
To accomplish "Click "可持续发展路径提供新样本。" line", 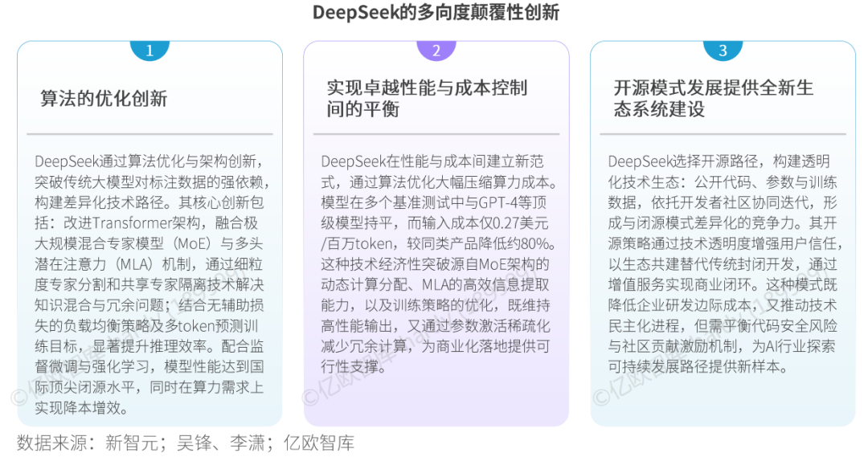I will 698,367.
